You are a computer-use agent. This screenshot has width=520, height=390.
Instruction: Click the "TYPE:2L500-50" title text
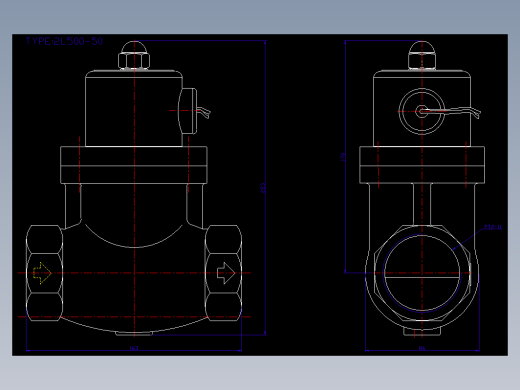click(64, 41)
